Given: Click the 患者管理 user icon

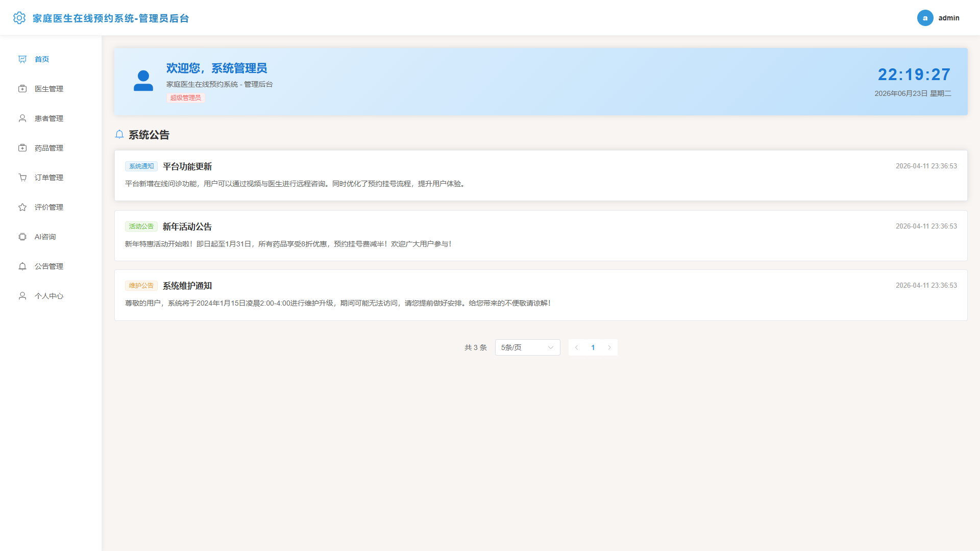Looking at the screenshot, I should [x=22, y=118].
